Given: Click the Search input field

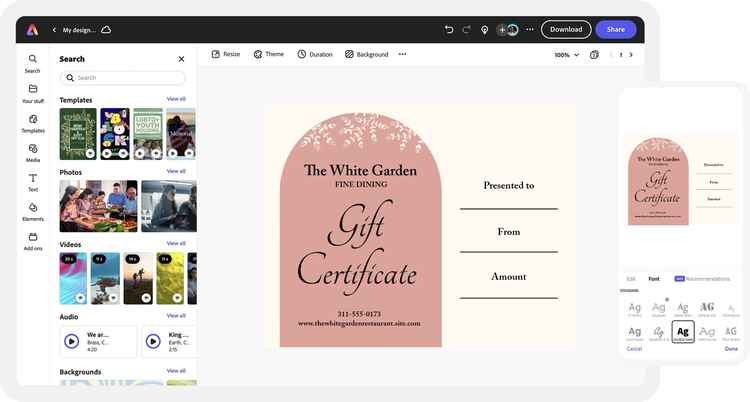Looking at the screenshot, I should [x=122, y=78].
